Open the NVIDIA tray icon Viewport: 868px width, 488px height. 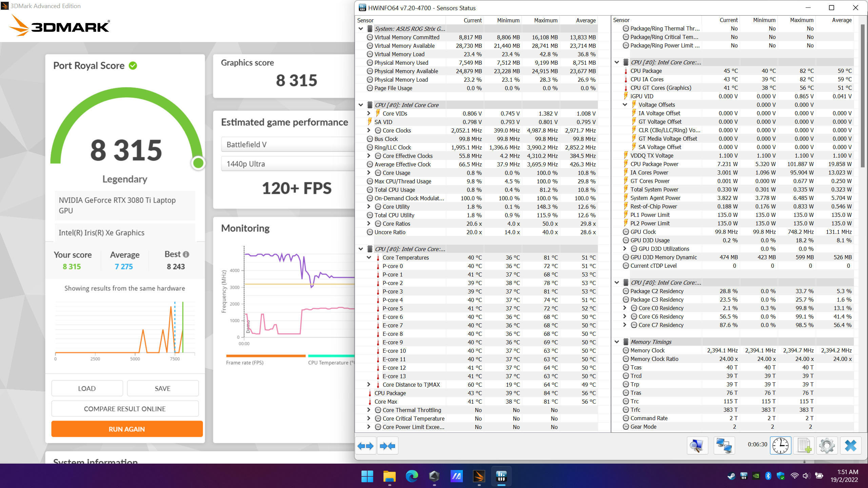pyautogui.click(x=756, y=476)
